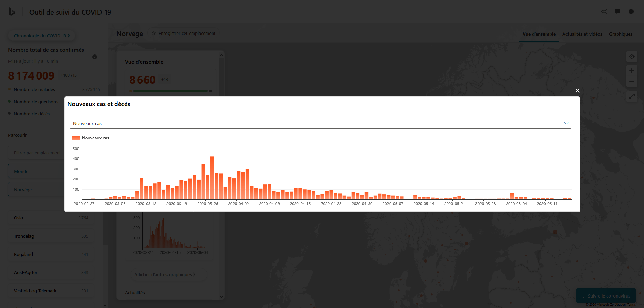
Task: Toggle the Nouveaux cas legend swatch
Action: tap(76, 138)
